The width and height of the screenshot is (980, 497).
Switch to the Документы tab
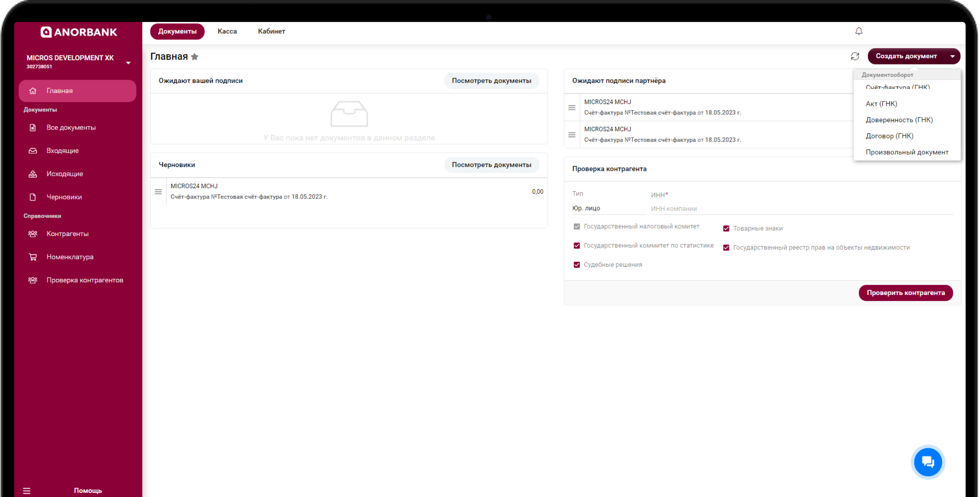(x=177, y=31)
